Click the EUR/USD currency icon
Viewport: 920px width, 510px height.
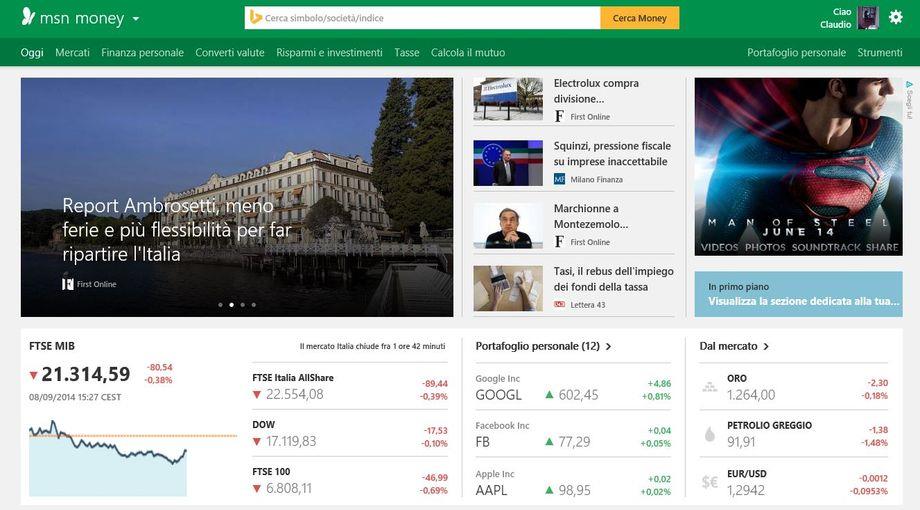(710, 482)
